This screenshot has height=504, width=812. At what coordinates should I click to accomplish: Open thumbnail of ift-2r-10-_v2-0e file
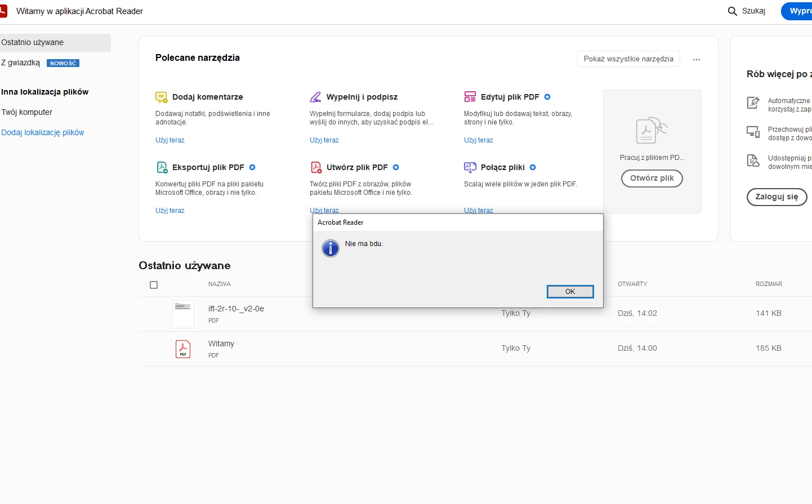point(183,314)
